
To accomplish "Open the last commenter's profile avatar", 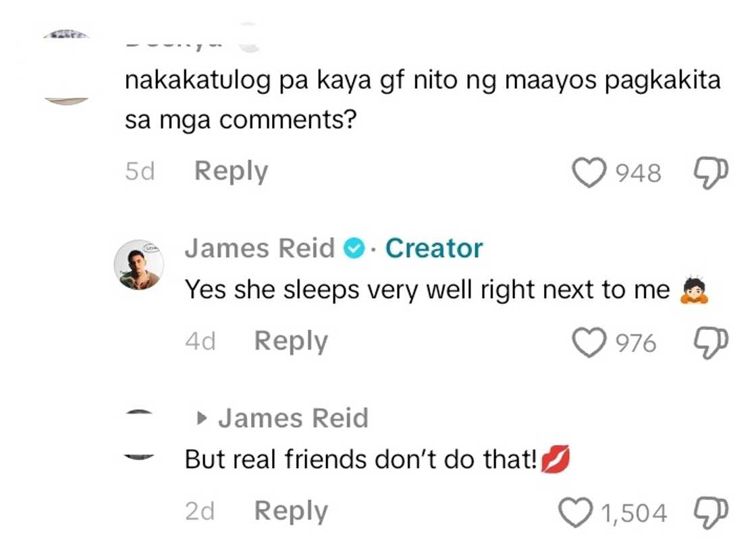I will 141,435.
